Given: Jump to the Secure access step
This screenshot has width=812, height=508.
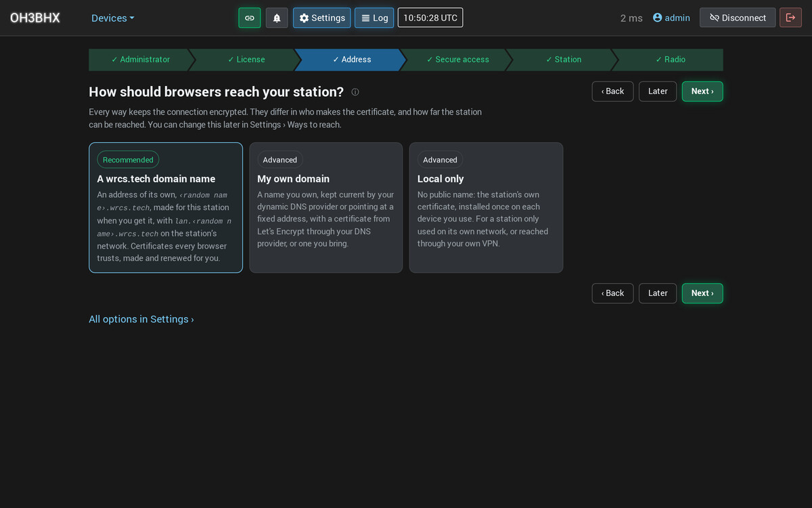Looking at the screenshot, I should tap(458, 60).
